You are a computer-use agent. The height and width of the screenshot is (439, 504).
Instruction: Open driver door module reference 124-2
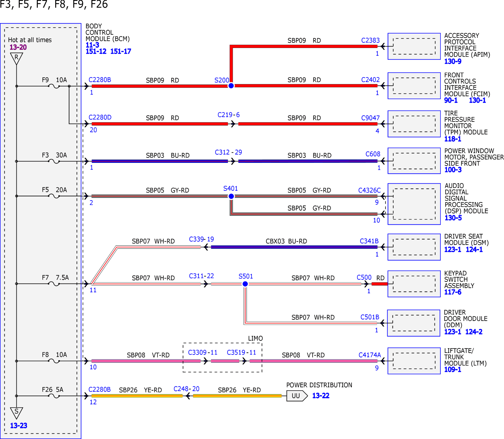474,332
